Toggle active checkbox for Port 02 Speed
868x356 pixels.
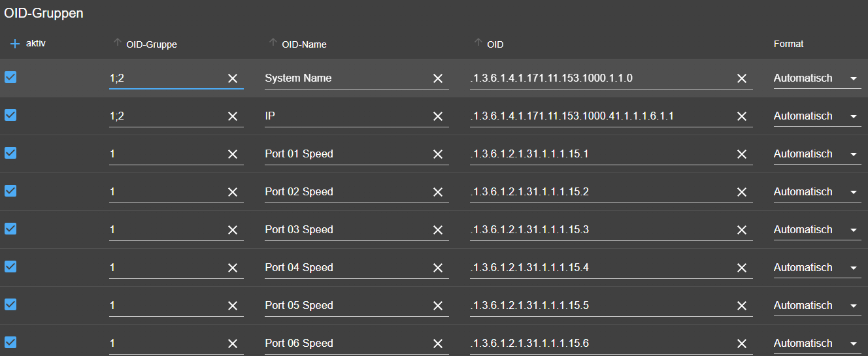click(10, 191)
